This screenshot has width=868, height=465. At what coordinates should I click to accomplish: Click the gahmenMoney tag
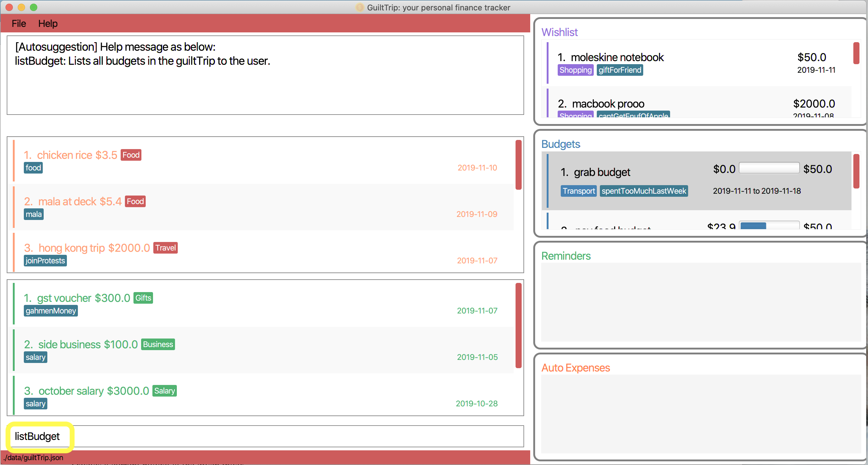click(x=50, y=311)
